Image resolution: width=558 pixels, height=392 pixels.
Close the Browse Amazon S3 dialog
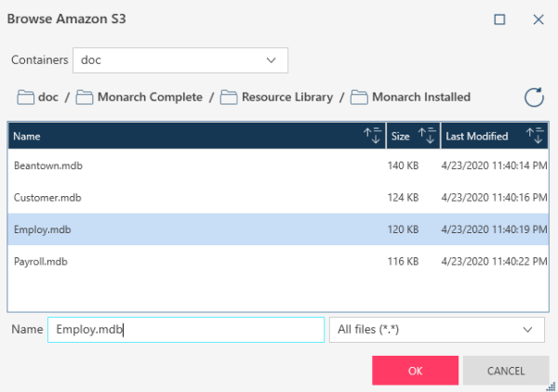coord(538,20)
